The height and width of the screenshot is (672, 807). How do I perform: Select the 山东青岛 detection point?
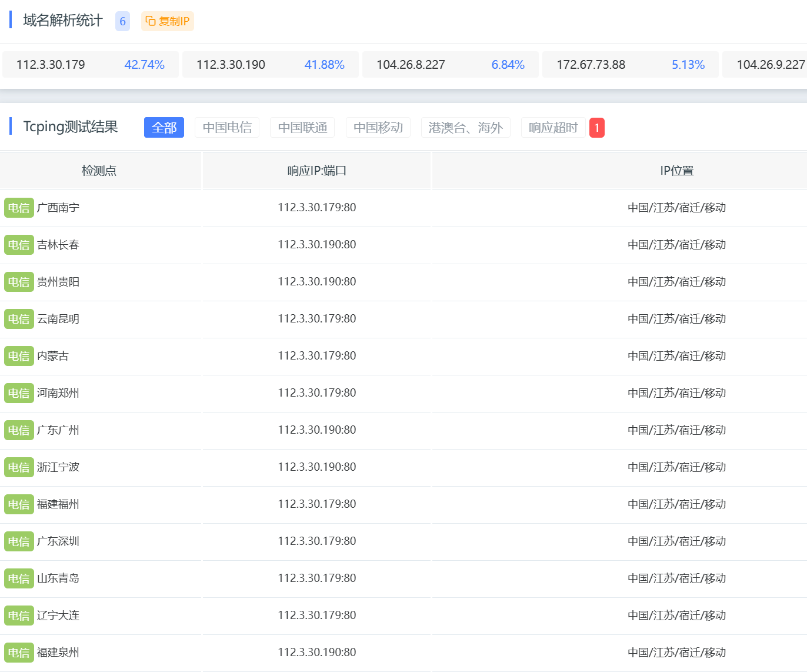[58, 578]
